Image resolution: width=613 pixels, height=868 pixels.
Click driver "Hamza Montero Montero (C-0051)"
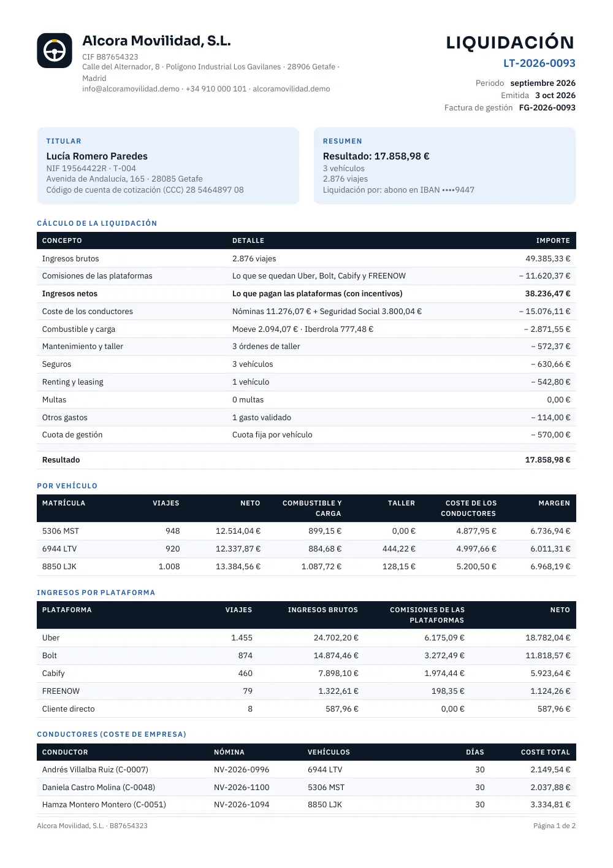(104, 805)
